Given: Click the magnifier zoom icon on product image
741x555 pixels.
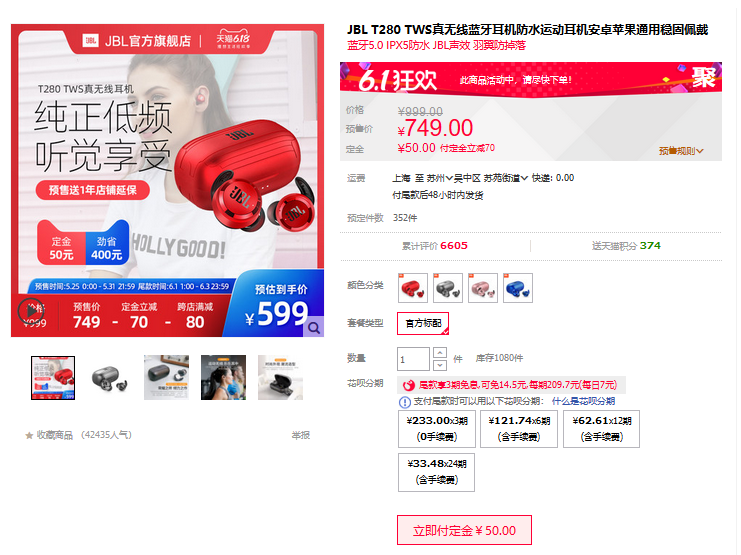Looking at the screenshot, I should click(x=313, y=327).
